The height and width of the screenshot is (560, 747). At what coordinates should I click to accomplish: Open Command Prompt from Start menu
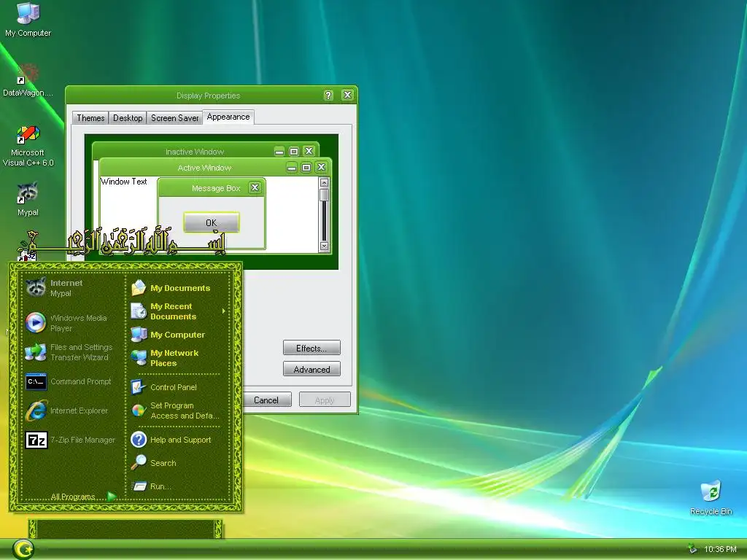click(71, 381)
